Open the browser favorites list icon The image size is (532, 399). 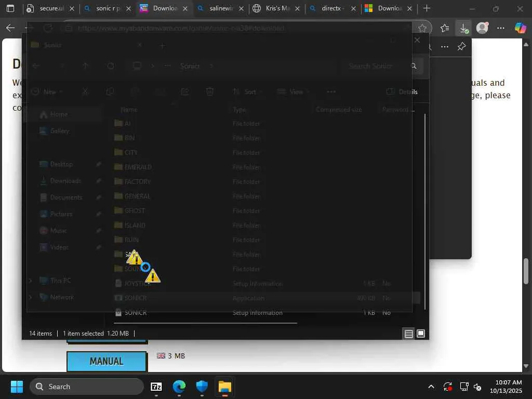coord(445,28)
